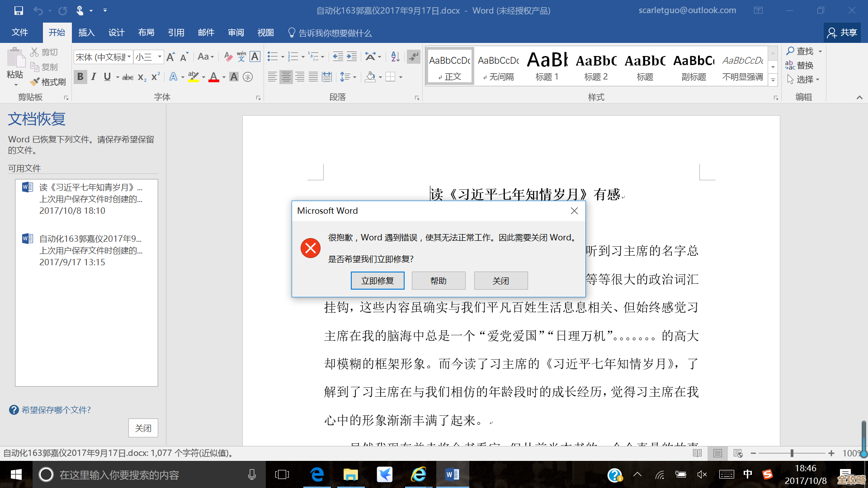The width and height of the screenshot is (868, 488).
Task: Toggle underline on the text
Action: pos(107,77)
